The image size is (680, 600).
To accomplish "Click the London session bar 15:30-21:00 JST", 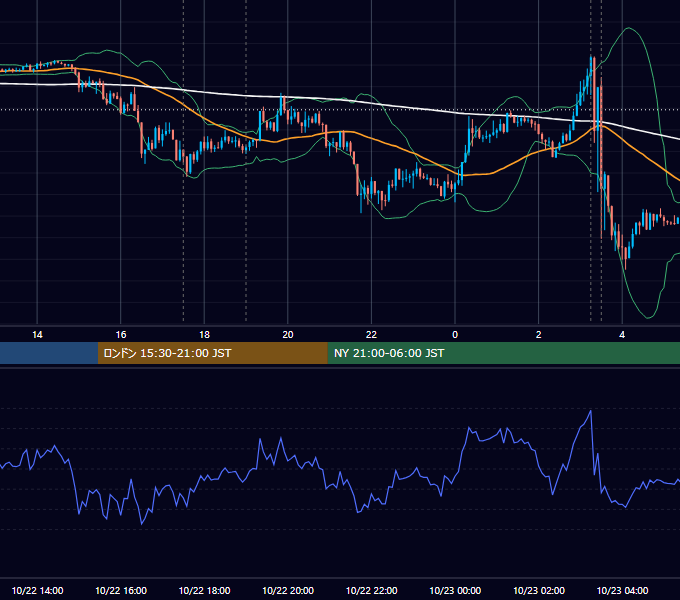I will point(212,353).
